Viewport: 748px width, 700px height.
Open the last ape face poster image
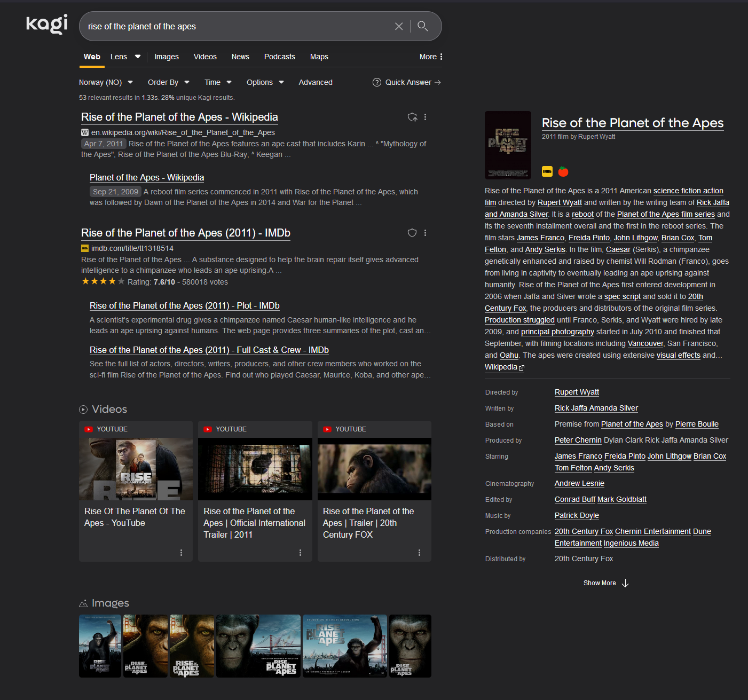(x=410, y=646)
